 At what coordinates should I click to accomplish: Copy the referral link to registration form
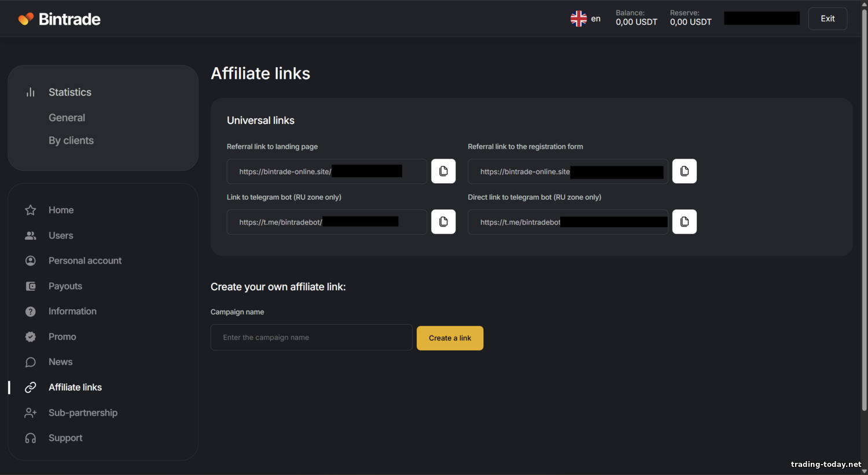click(x=685, y=171)
